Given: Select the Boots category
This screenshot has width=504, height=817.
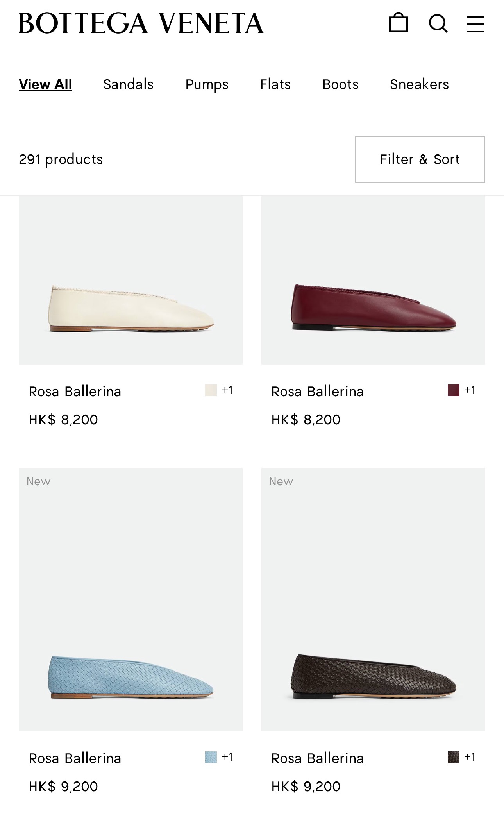Looking at the screenshot, I should pos(340,84).
